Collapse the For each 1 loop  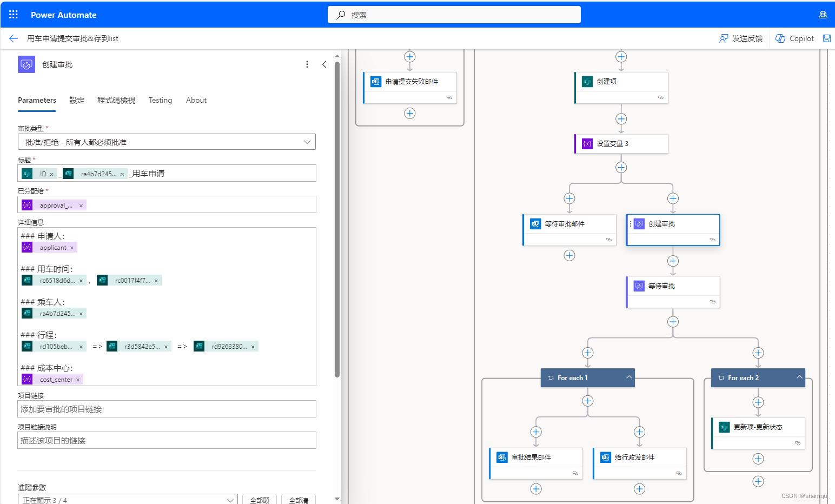(629, 377)
